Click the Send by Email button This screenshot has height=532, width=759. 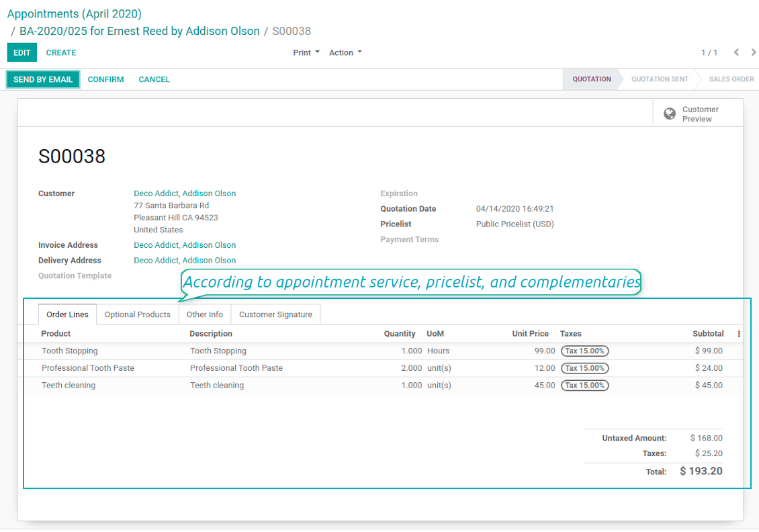(43, 79)
